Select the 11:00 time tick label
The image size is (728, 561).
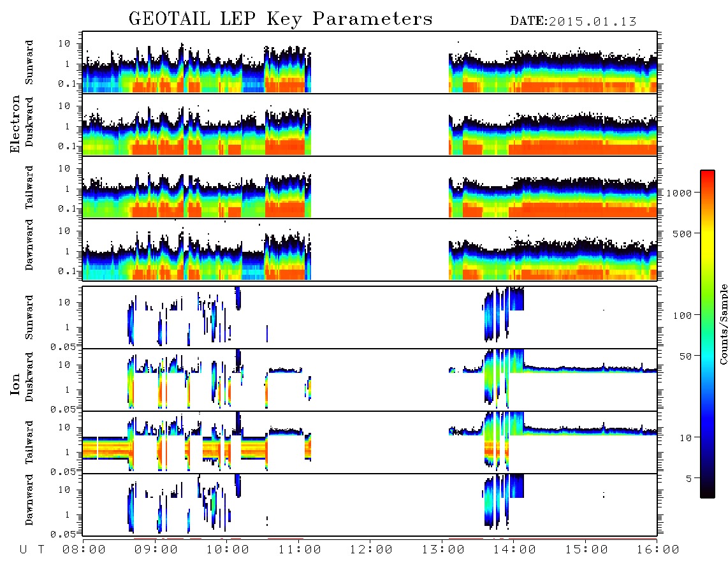coord(300,550)
